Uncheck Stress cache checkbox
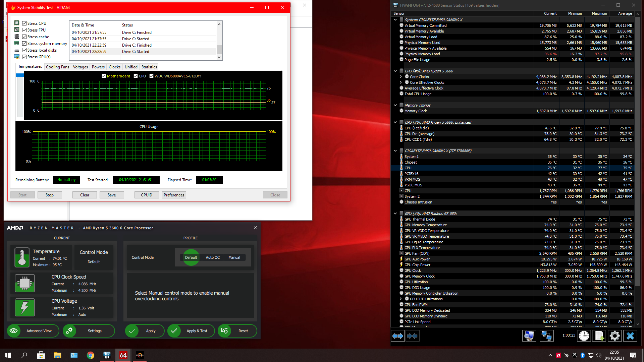 [24, 37]
